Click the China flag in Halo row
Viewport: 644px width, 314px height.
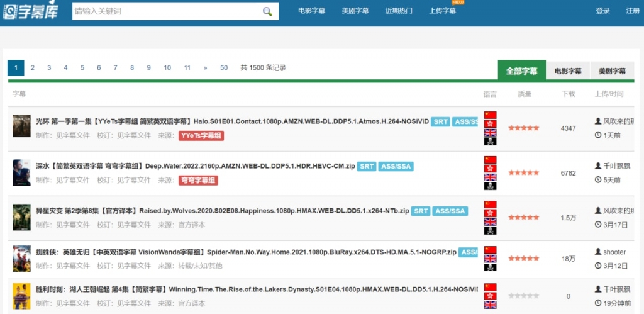click(x=490, y=115)
